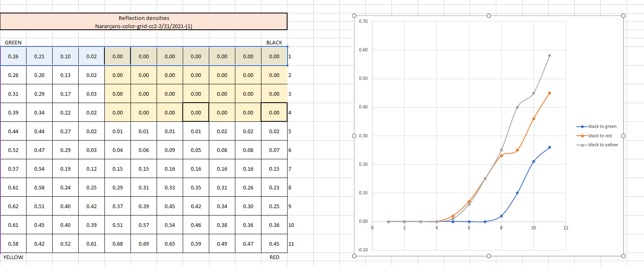644x266 pixels.
Task: Click the 0.35 cell in row 8
Action: point(196,187)
